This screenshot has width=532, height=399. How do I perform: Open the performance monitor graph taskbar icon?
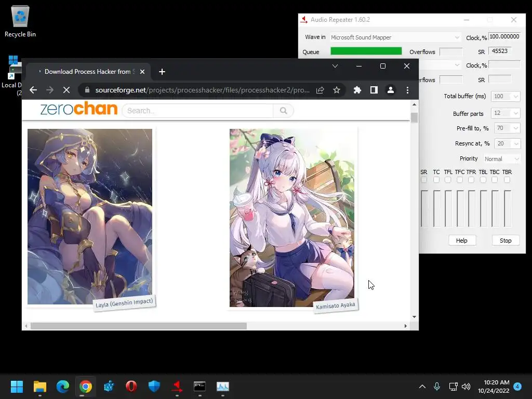pyautogui.click(x=223, y=387)
